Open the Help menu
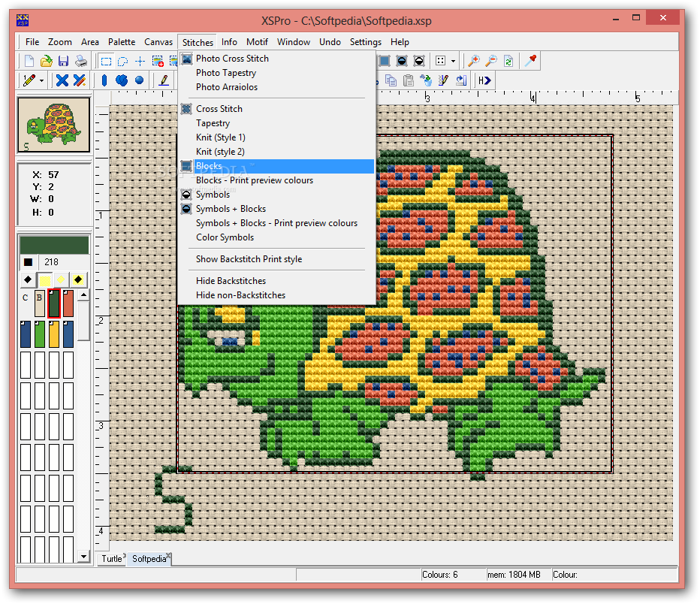Screen dimensions: 700x604 pyautogui.click(x=400, y=42)
